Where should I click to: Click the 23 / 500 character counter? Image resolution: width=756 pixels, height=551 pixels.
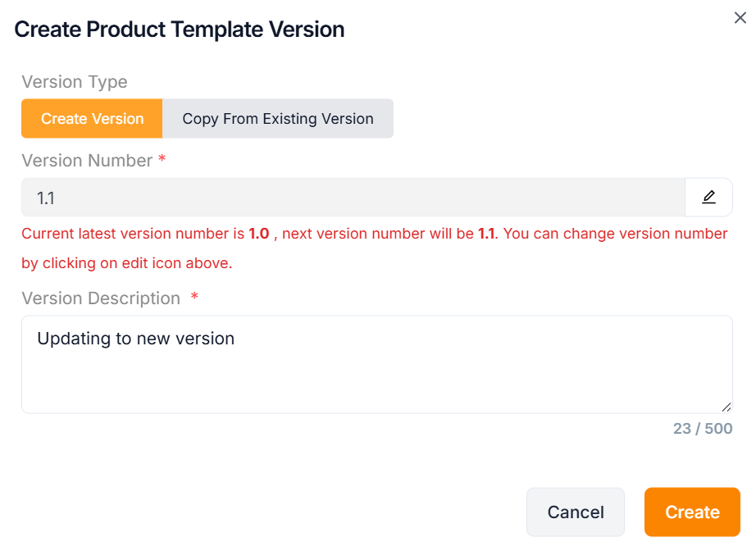[703, 429]
